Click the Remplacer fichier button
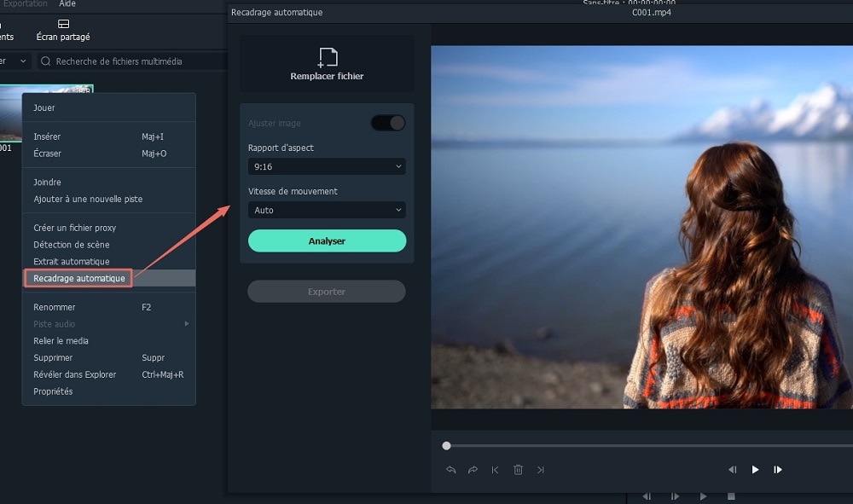 tap(327, 64)
